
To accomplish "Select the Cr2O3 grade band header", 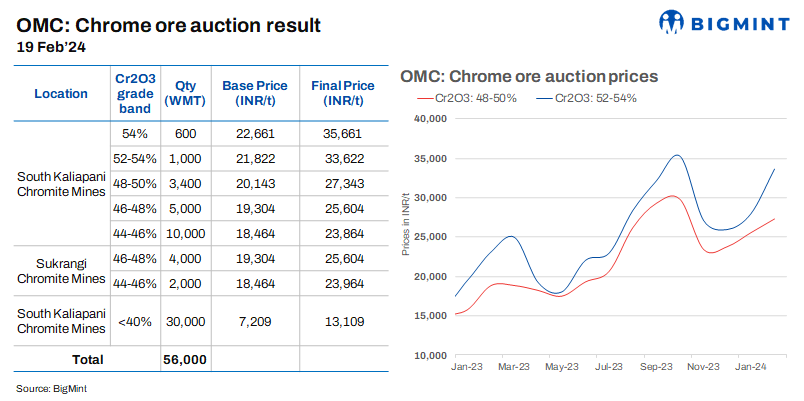I will click(x=134, y=93).
